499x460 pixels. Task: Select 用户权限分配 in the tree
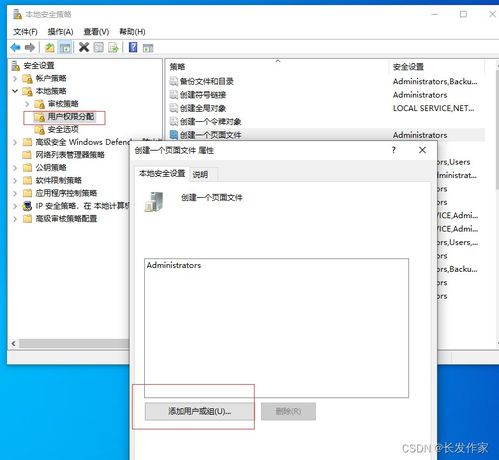(71, 117)
